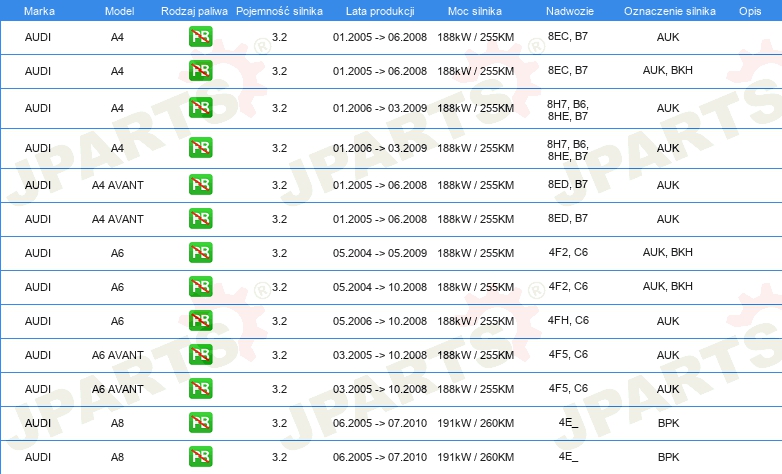Select the date range "05.2004 -> 05.2009"
Image resolution: width=782 pixels, height=474 pixels.
(x=380, y=253)
